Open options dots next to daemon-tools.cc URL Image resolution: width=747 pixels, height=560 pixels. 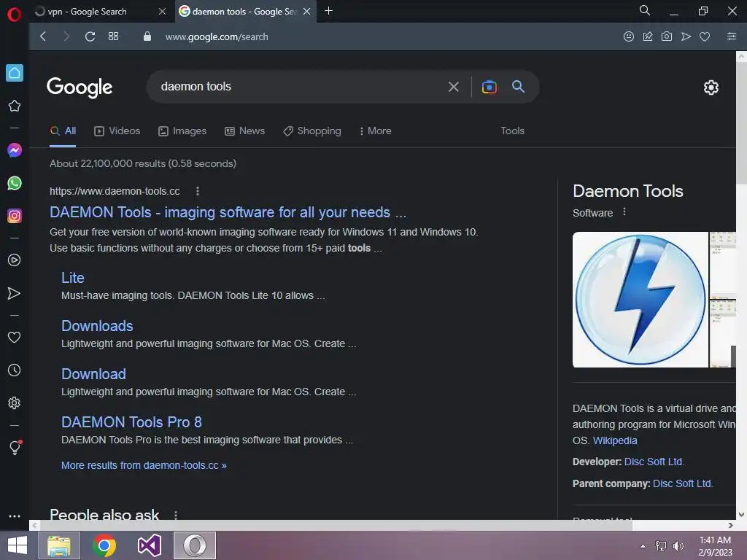pos(198,191)
